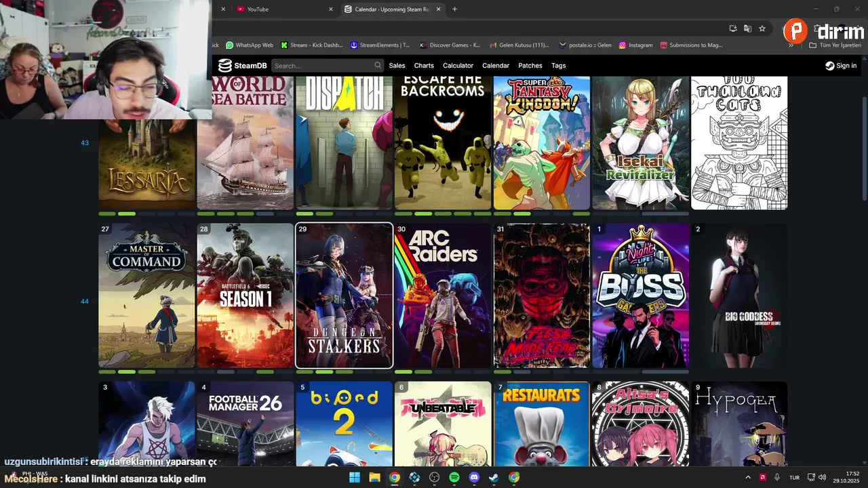
Task: Close the Calendar Upcoming Steam Releases tab
Action: click(x=438, y=9)
